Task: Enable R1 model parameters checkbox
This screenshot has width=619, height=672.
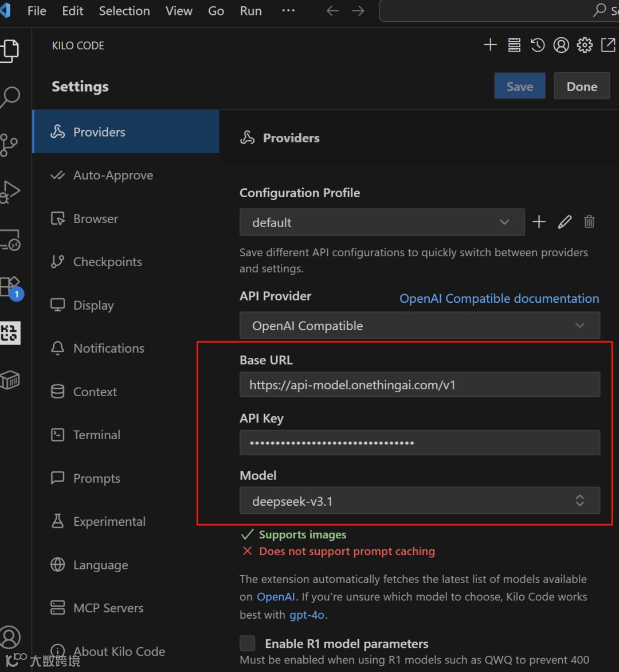Action: (248, 643)
